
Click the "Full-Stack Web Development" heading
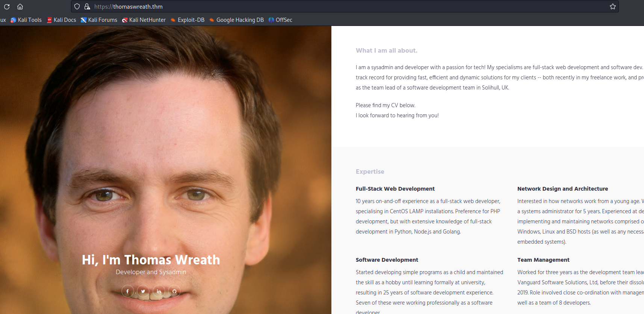pos(395,189)
